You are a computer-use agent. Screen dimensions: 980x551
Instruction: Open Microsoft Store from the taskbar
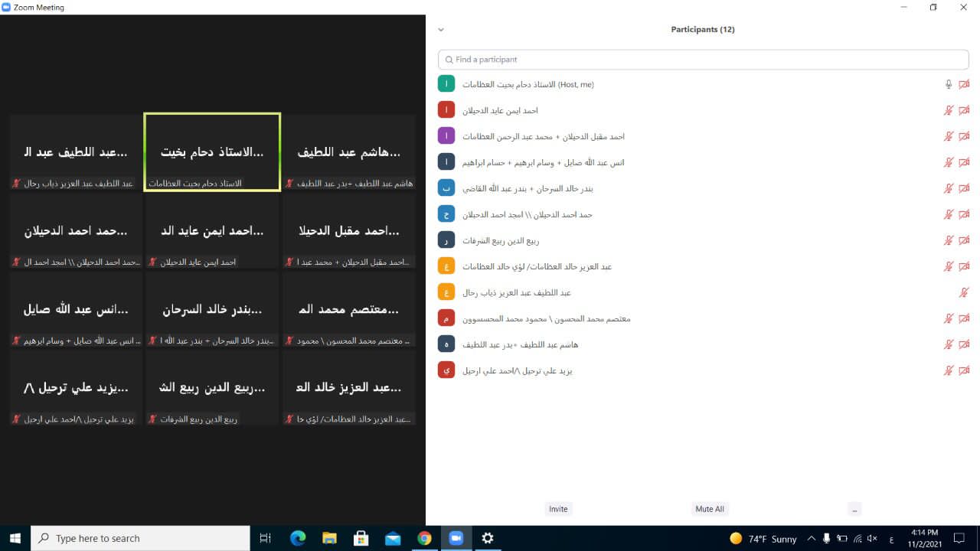click(361, 538)
